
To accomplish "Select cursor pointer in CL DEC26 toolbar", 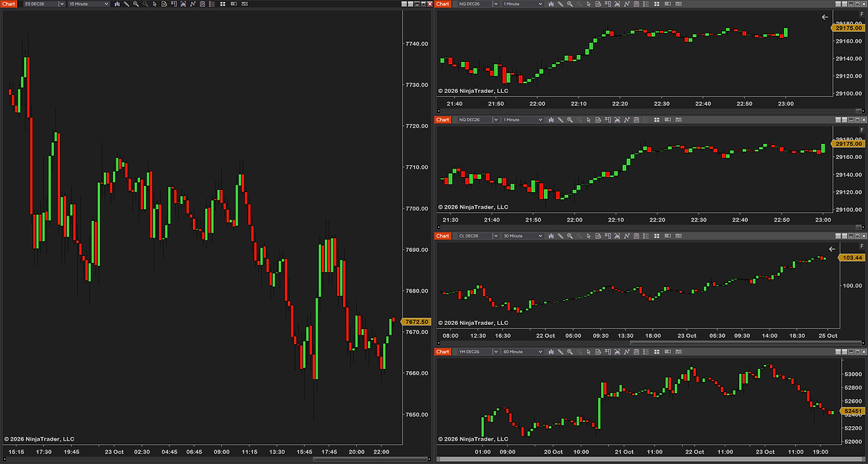I will (588, 236).
